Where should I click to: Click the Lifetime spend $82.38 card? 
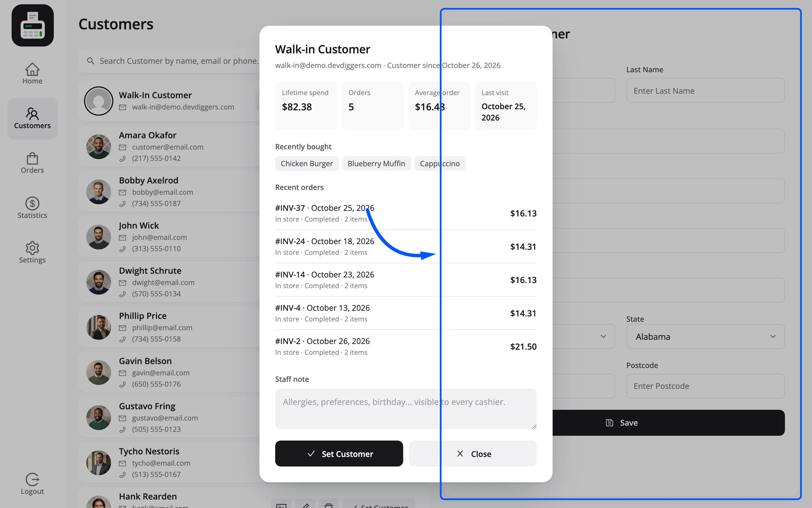(x=306, y=106)
